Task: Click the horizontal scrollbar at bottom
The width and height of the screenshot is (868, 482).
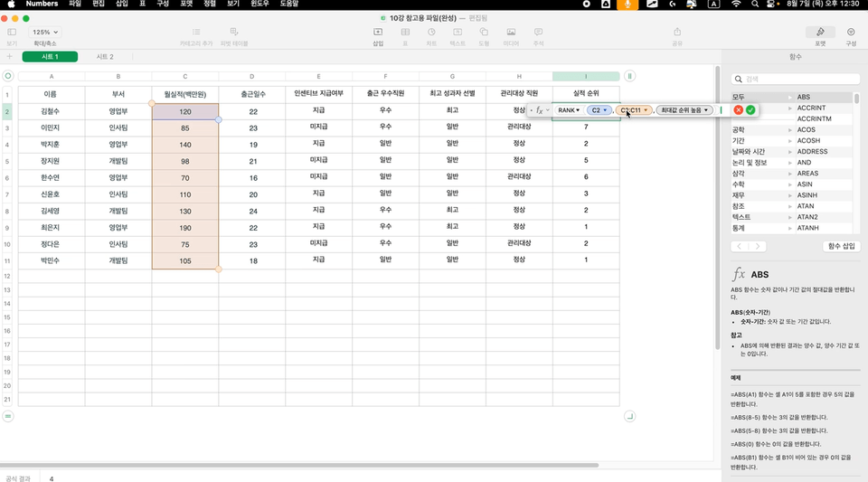Action: coord(299,466)
